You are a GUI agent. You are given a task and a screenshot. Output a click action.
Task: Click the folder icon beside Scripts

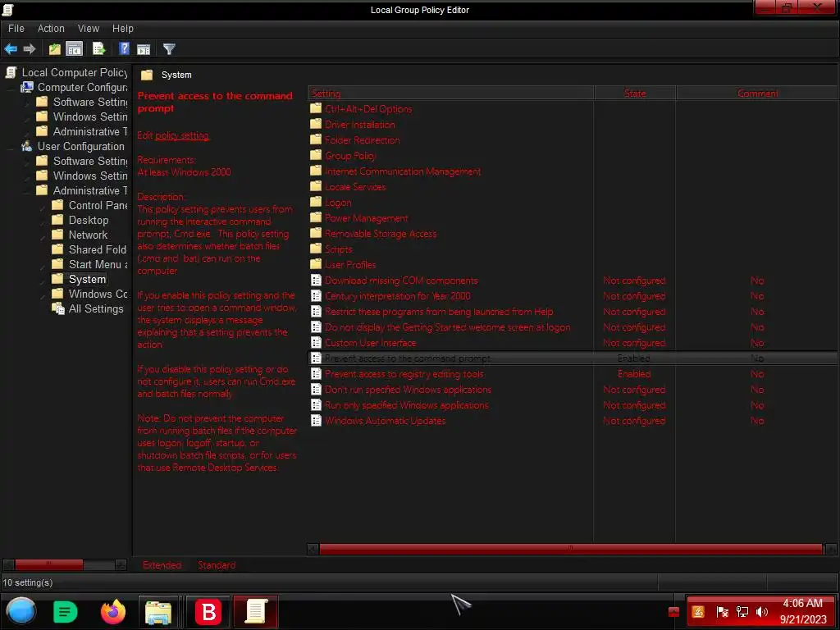pos(316,249)
